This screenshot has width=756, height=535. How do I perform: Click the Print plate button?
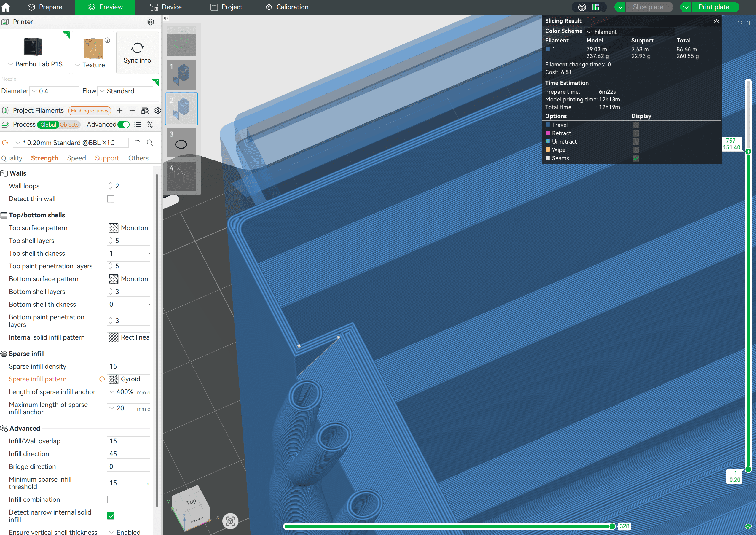pyautogui.click(x=714, y=7)
